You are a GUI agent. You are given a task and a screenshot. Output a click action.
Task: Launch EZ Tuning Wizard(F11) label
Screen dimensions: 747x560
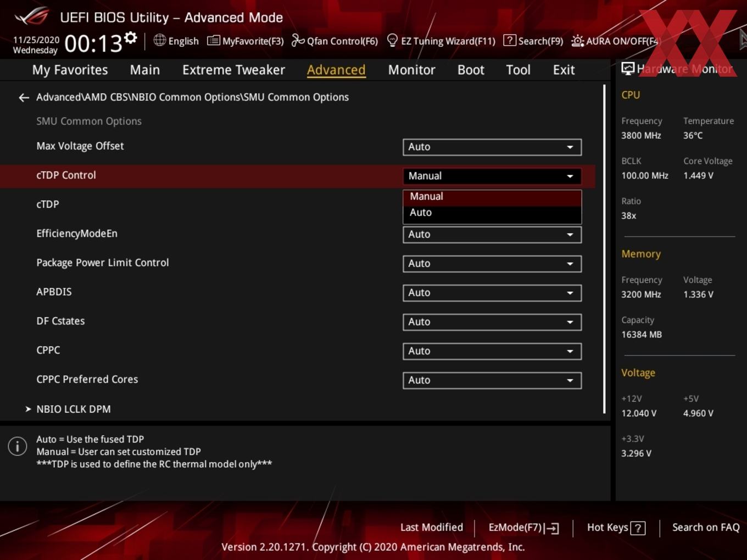(x=448, y=41)
